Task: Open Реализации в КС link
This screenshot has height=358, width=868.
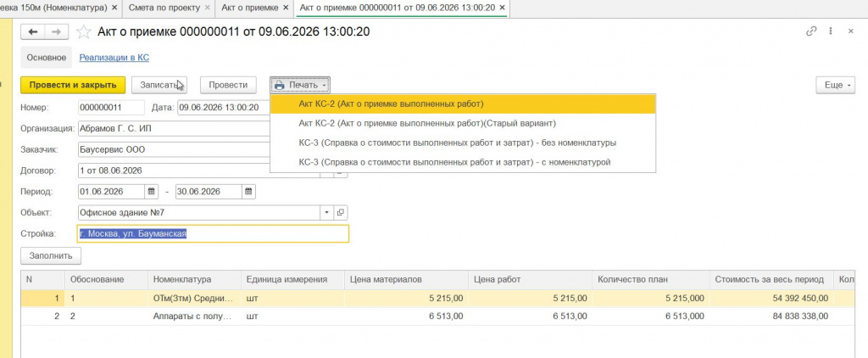Action: pyautogui.click(x=114, y=58)
